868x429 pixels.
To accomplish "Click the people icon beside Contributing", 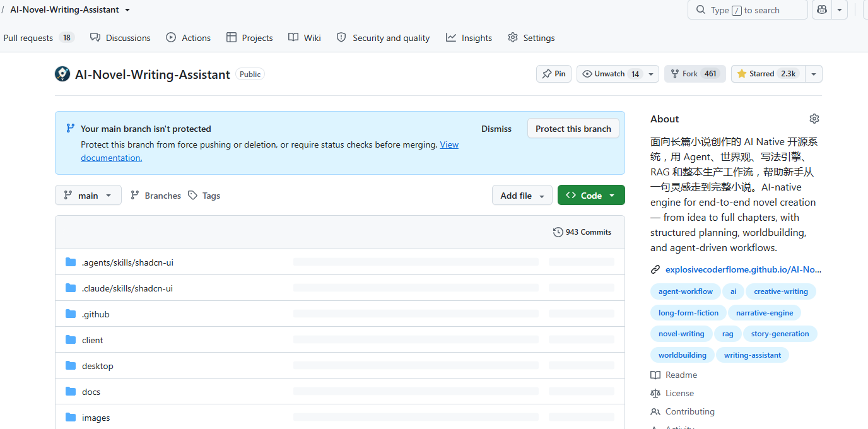I will pos(655,411).
